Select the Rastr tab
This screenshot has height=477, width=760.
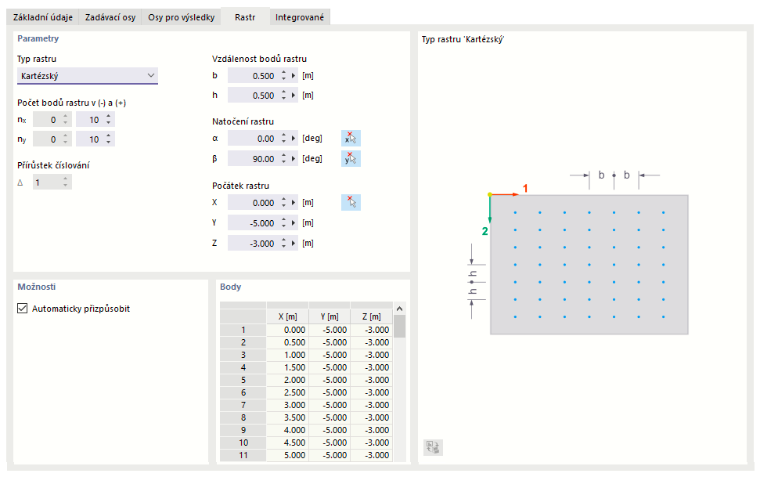click(245, 17)
